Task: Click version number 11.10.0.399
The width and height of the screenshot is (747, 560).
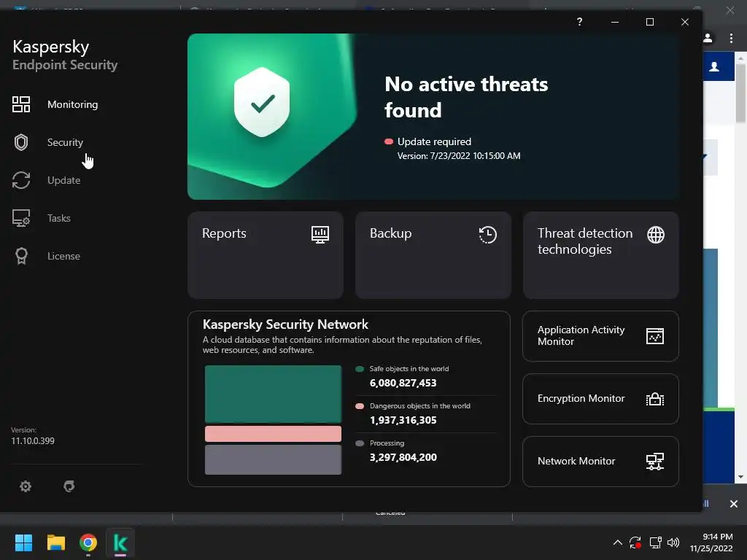Action: (33, 441)
